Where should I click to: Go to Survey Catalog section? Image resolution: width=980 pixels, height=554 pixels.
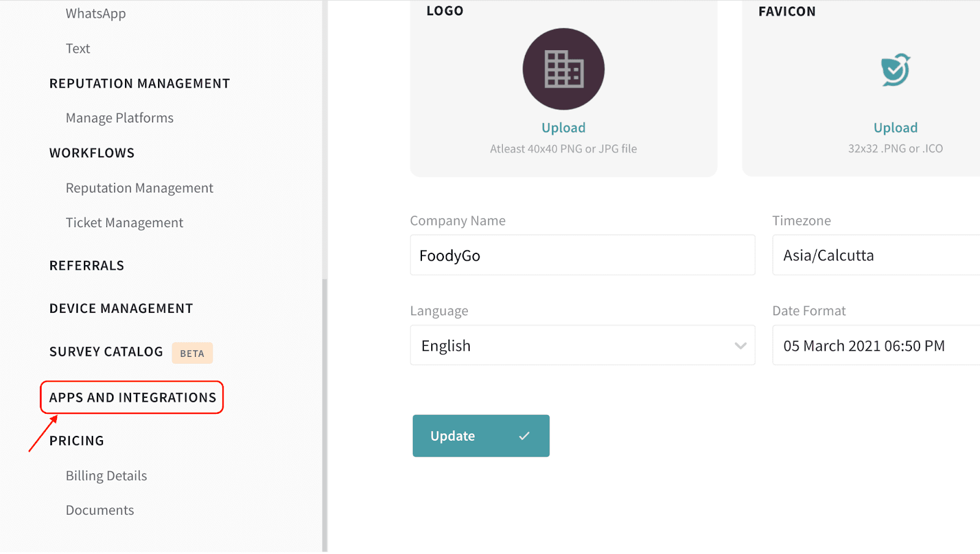(106, 352)
